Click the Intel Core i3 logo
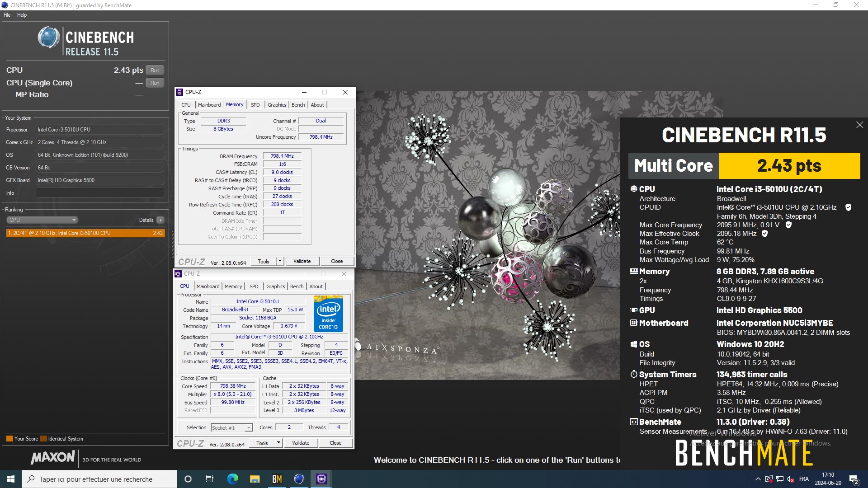 (x=328, y=314)
